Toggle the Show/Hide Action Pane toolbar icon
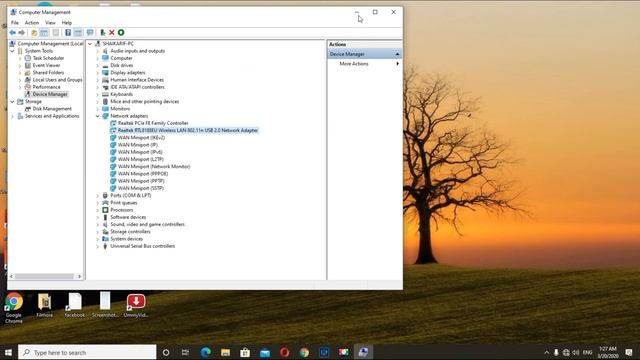Screen dimensions: 640x360 pos(78,33)
